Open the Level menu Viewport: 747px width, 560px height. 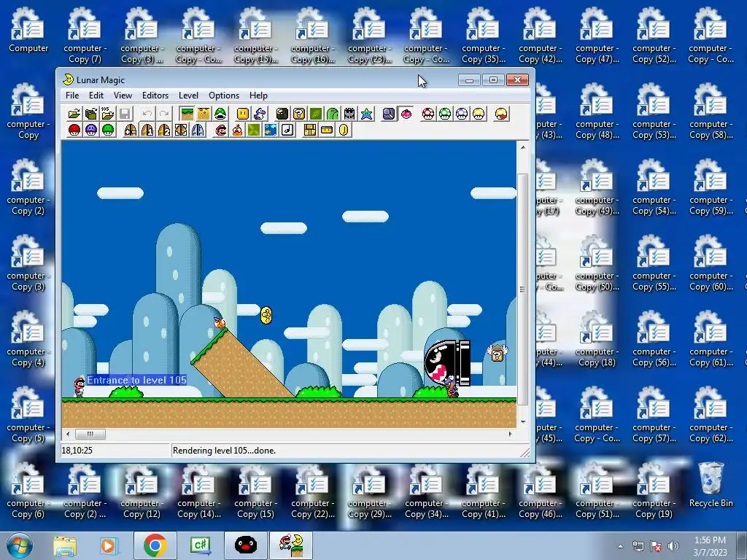click(x=188, y=96)
